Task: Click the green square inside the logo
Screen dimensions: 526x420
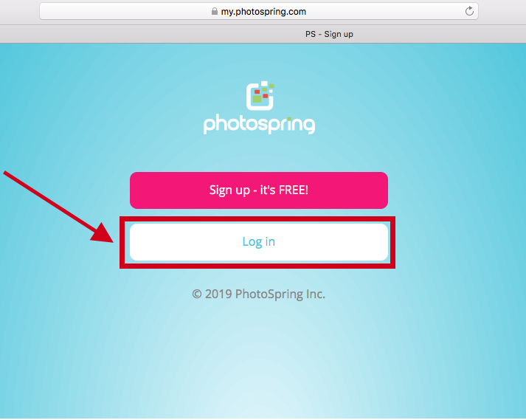Action: point(257,99)
